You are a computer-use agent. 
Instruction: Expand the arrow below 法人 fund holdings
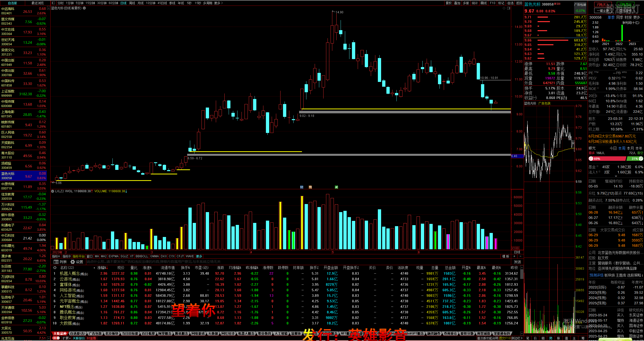point(616,176)
